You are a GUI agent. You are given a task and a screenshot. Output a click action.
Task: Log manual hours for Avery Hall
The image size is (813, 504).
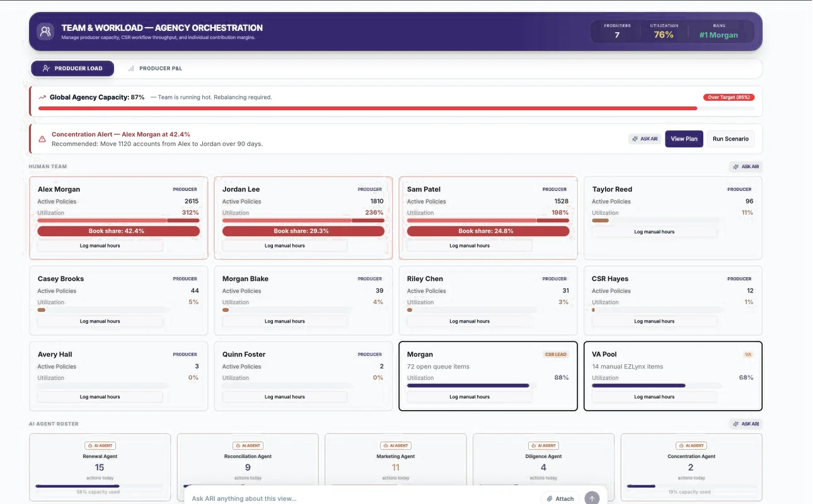(x=100, y=397)
